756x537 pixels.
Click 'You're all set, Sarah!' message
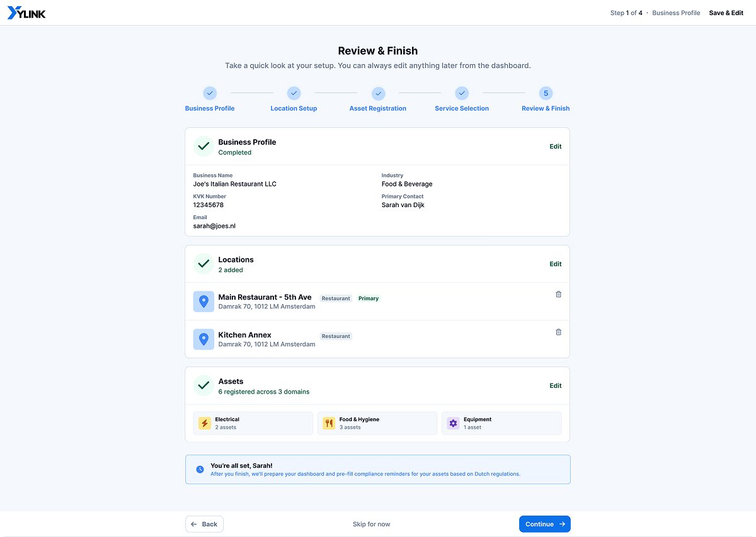tap(241, 466)
